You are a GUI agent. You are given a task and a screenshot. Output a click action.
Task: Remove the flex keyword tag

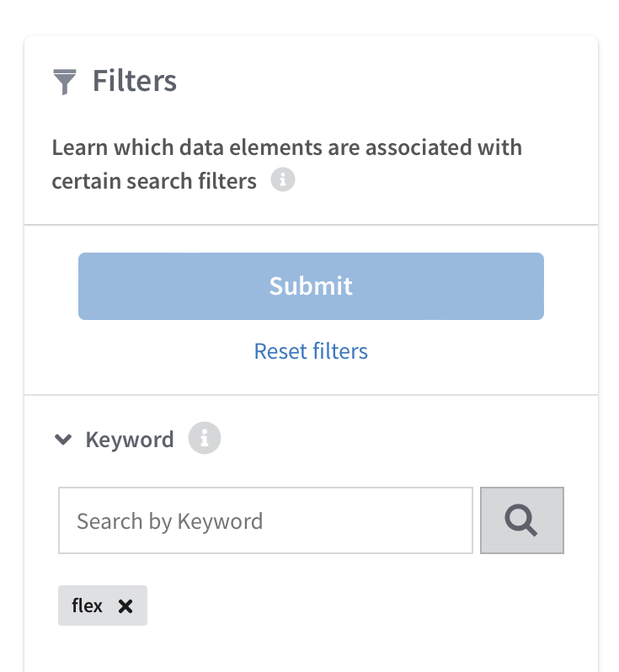125,605
